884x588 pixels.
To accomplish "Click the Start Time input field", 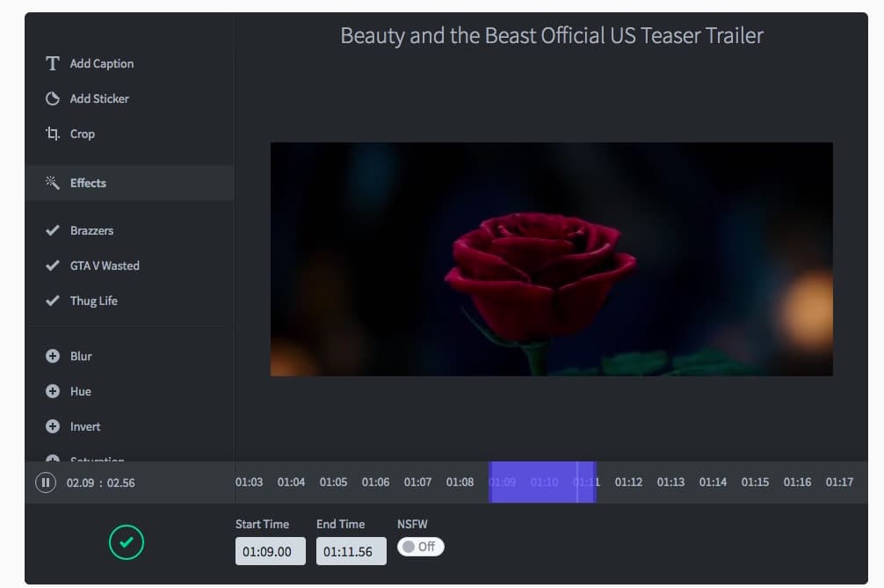I will (270, 552).
